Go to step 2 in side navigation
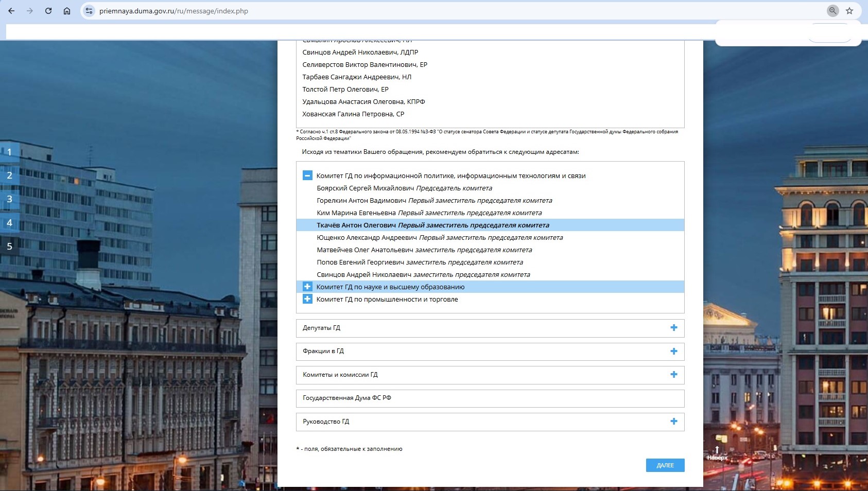This screenshot has height=491, width=868. click(x=10, y=176)
